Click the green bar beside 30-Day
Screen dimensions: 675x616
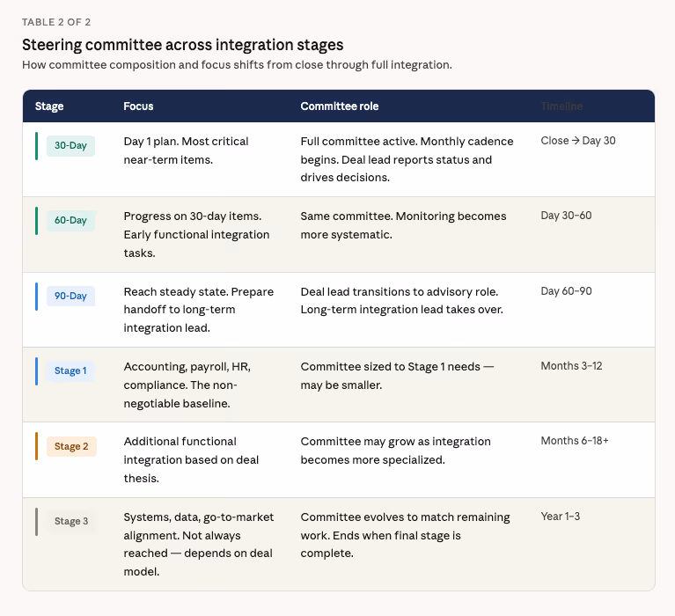point(37,146)
